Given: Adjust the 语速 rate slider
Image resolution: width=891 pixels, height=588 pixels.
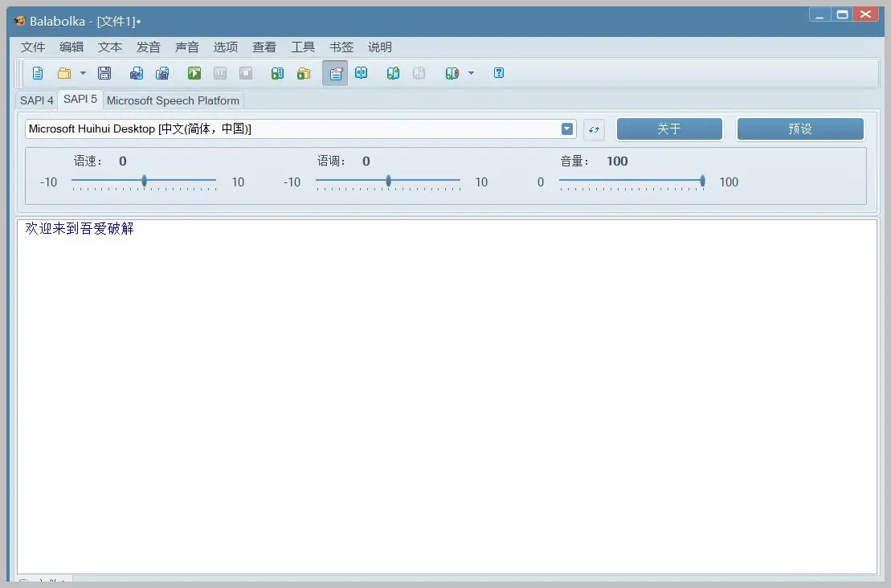Looking at the screenshot, I should coord(144,182).
